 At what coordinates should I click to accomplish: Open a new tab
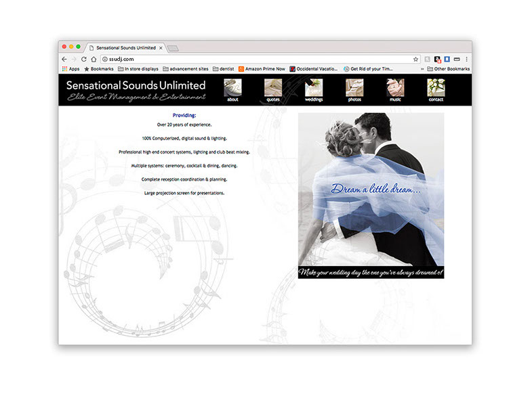pos(173,48)
